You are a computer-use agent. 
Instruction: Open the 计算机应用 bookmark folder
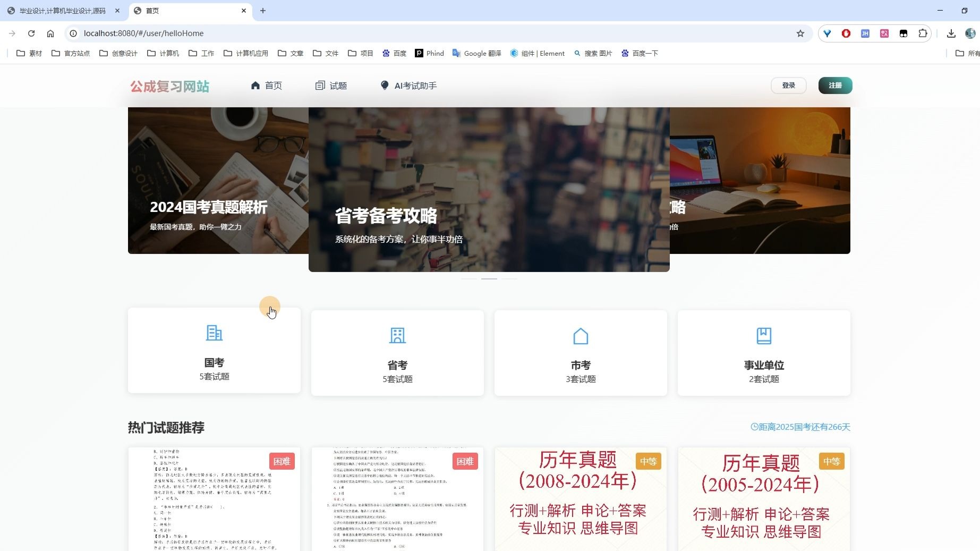point(246,53)
